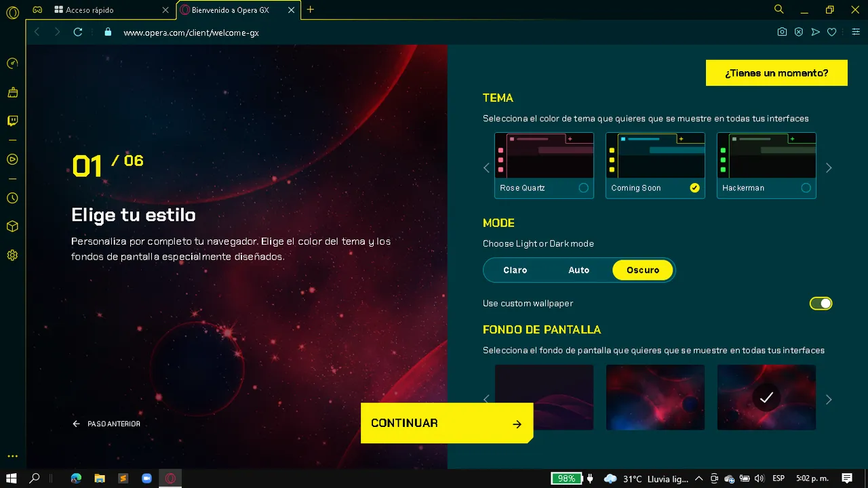Click Coming Soon theme preview card
The height and width of the screenshot is (488, 868).
click(x=655, y=165)
